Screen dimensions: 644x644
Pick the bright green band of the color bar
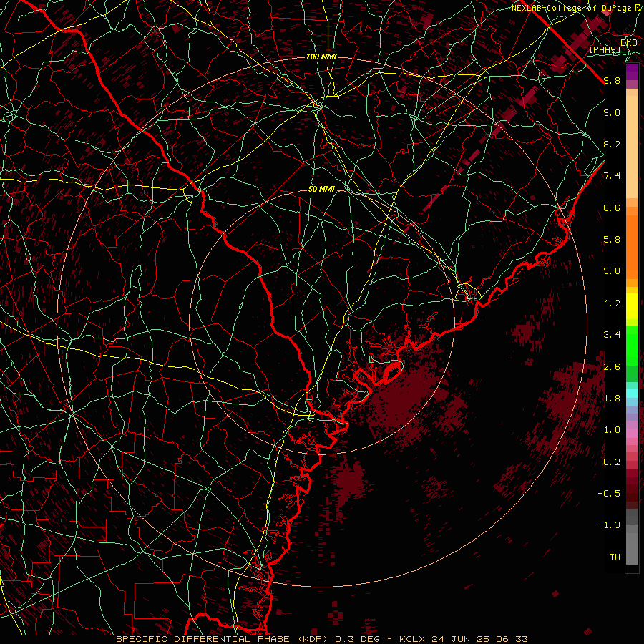point(632,345)
